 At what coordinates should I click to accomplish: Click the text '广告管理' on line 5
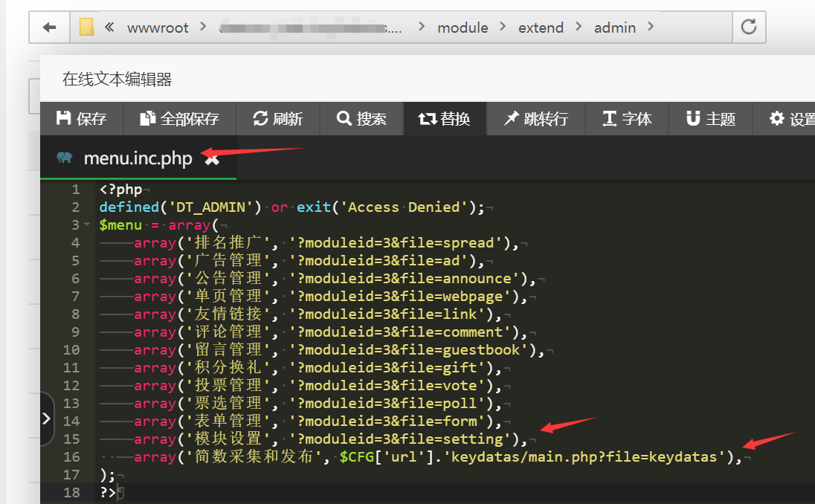(x=228, y=260)
